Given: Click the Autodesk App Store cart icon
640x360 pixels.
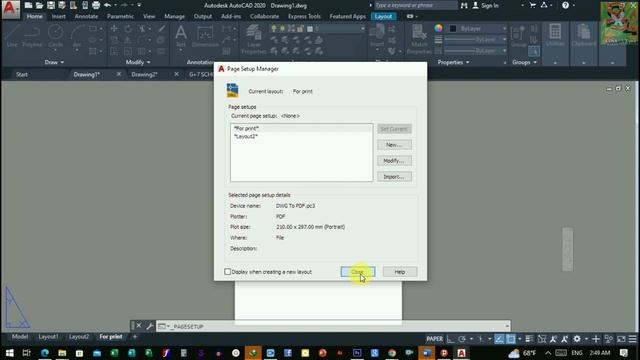Looking at the screenshot, I should tap(533, 5).
